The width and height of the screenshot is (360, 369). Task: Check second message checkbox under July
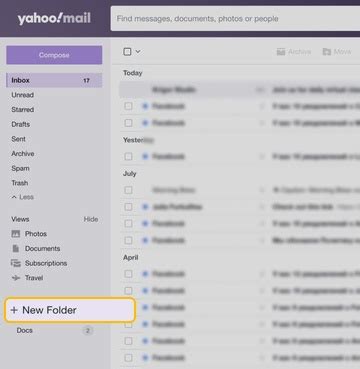pyautogui.click(x=128, y=207)
